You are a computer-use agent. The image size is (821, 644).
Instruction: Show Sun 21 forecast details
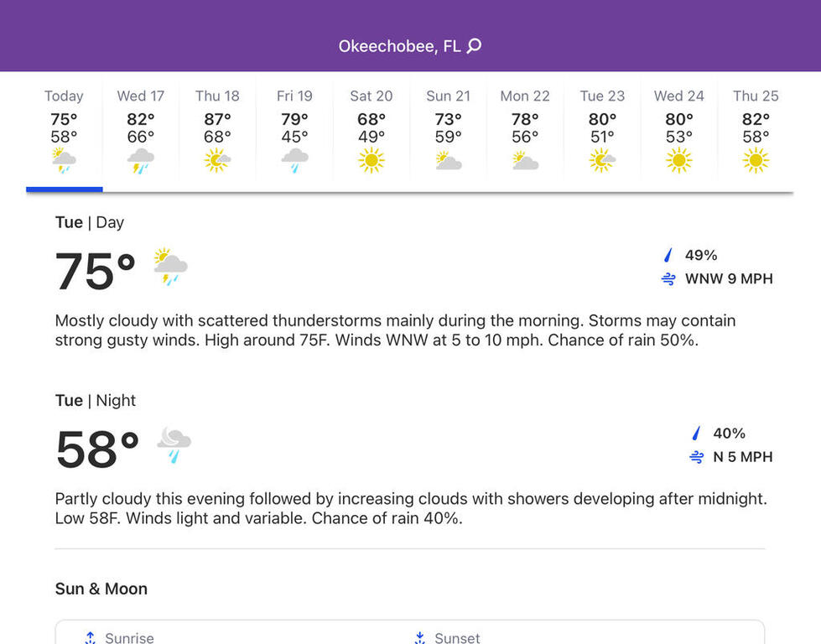tap(449, 130)
